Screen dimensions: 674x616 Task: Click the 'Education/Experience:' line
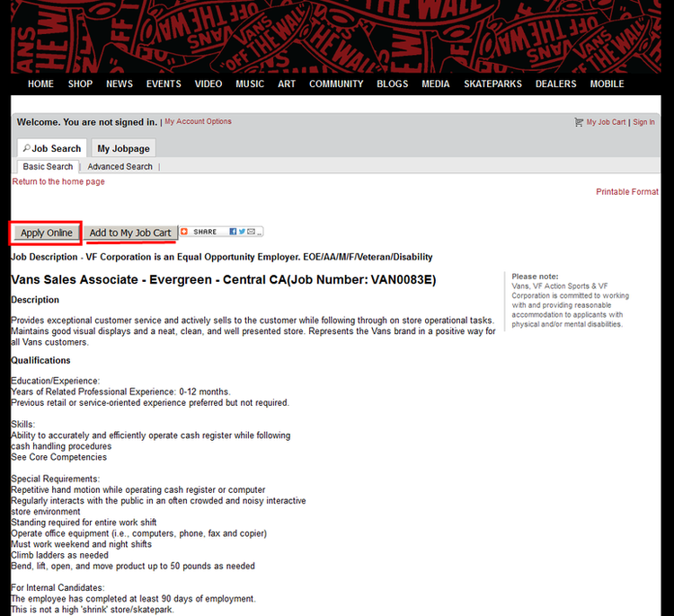click(55, 381)
